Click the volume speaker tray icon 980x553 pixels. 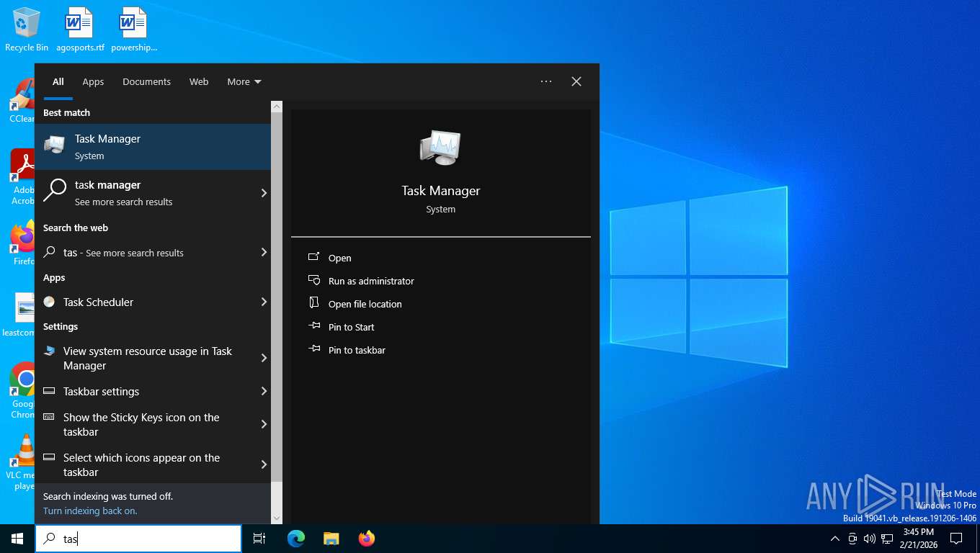(x=870, y=539)
